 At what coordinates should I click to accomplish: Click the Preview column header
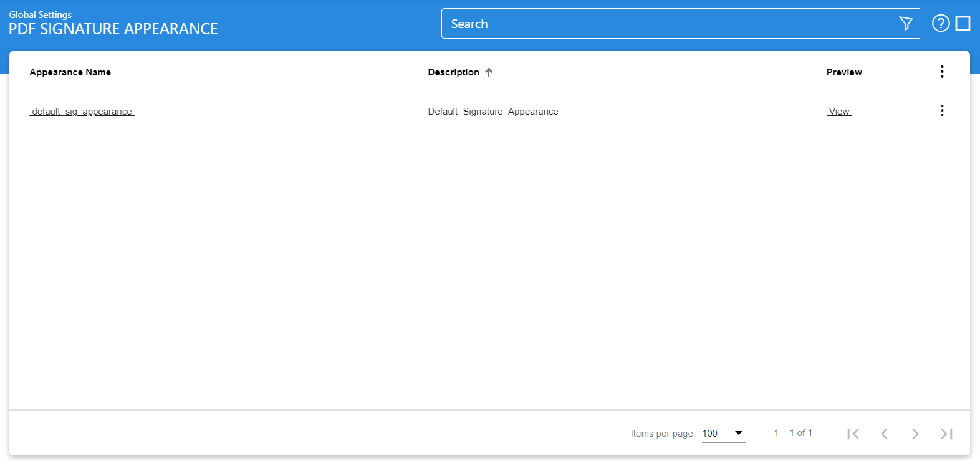[x=844, y=72]
